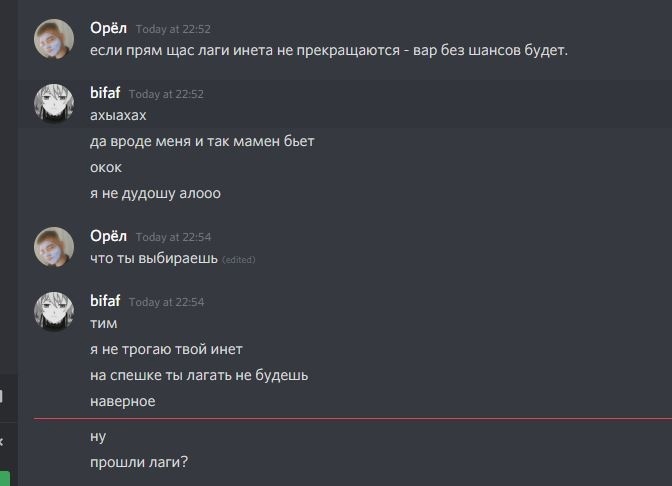This screenshot has width=672, height=486.
Task: Click the '(edited)' label on Орёл's message
Action: (238, 260)
